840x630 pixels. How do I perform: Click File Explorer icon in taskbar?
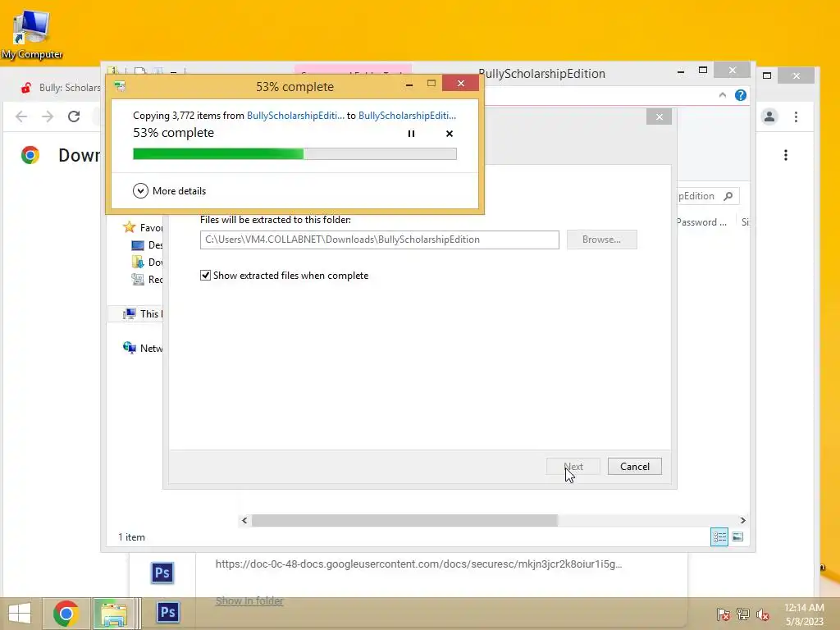(x=113, y=614)
